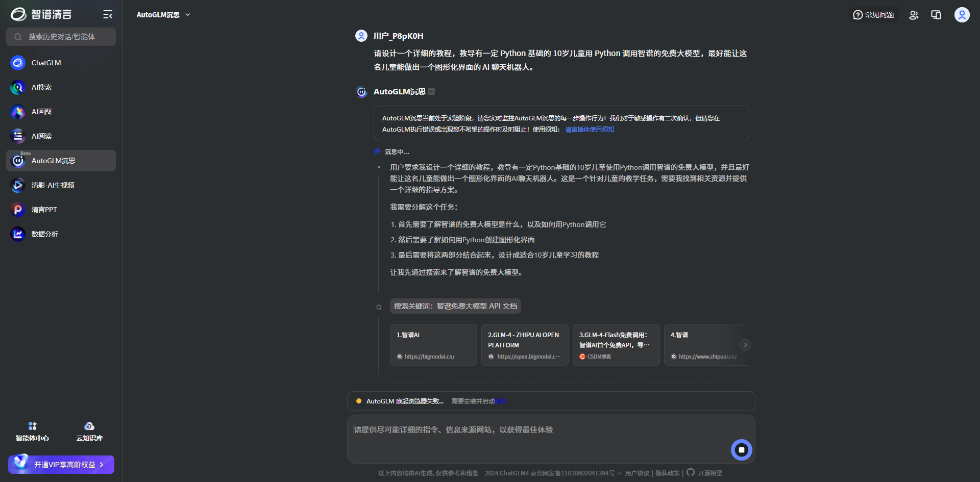Open ChatGLM from the sidebar
The height and width of the screenshot is (482, 980).
click(61, 63)
